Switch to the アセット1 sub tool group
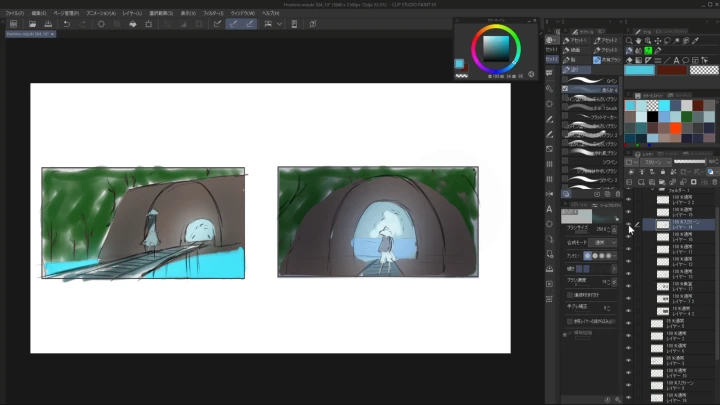This screenshot has height=405, width=720. tap(576, 40)
